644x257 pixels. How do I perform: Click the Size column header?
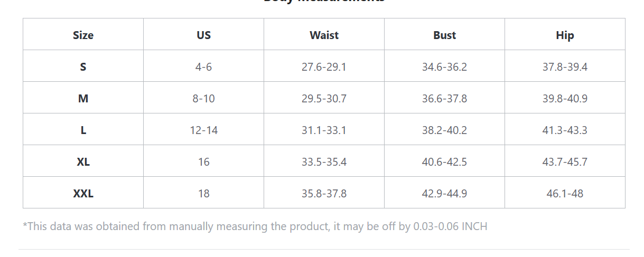(83, 35)
